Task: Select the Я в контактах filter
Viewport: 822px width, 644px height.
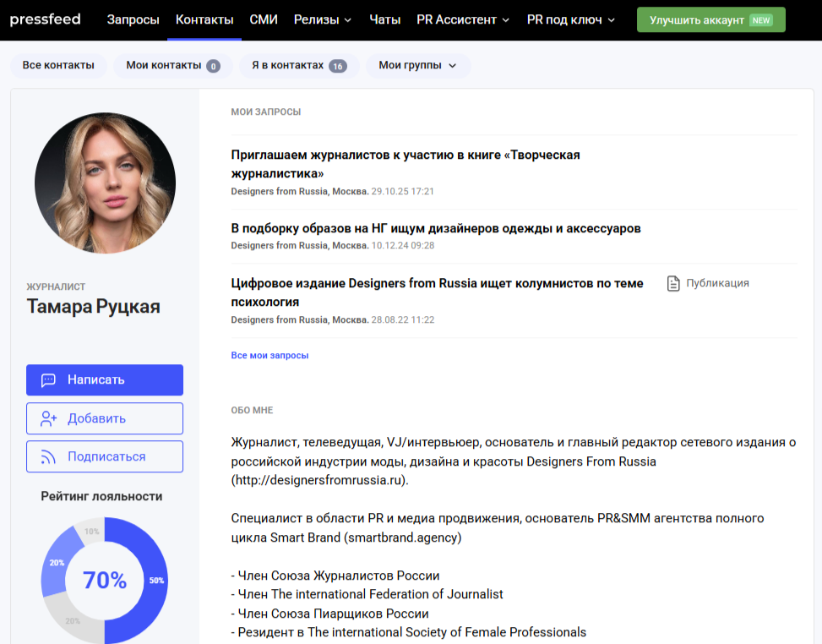Action: (x=298, y=64)
